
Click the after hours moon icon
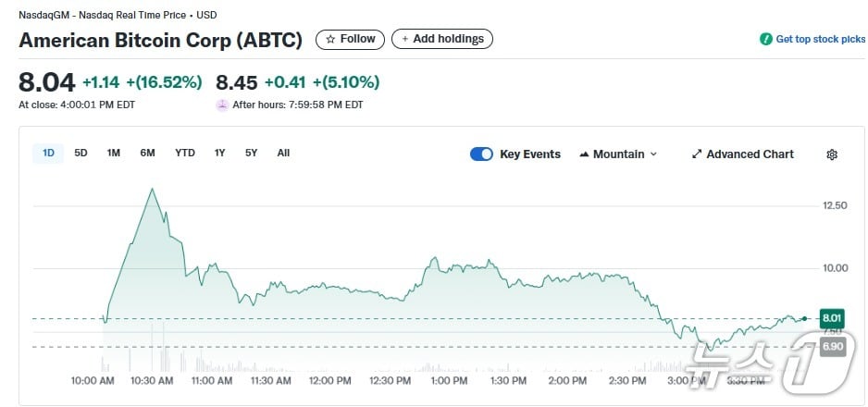point(222,105)
